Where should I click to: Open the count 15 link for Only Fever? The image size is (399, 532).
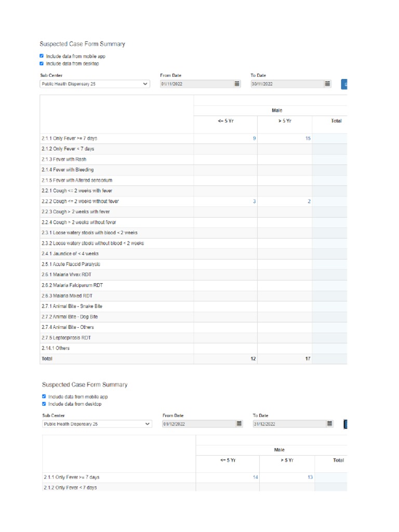(308, 139)
